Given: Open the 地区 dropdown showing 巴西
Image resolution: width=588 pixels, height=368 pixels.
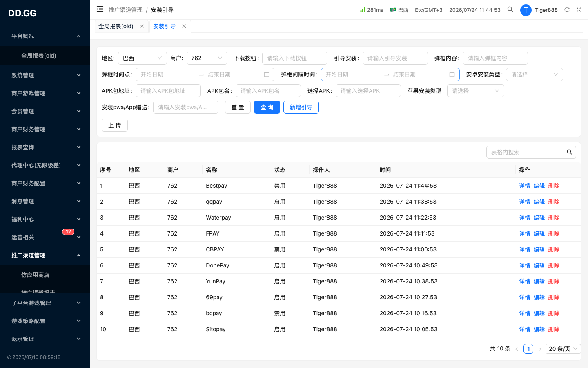Looking at the screenshot, I should tap(143, 58).
